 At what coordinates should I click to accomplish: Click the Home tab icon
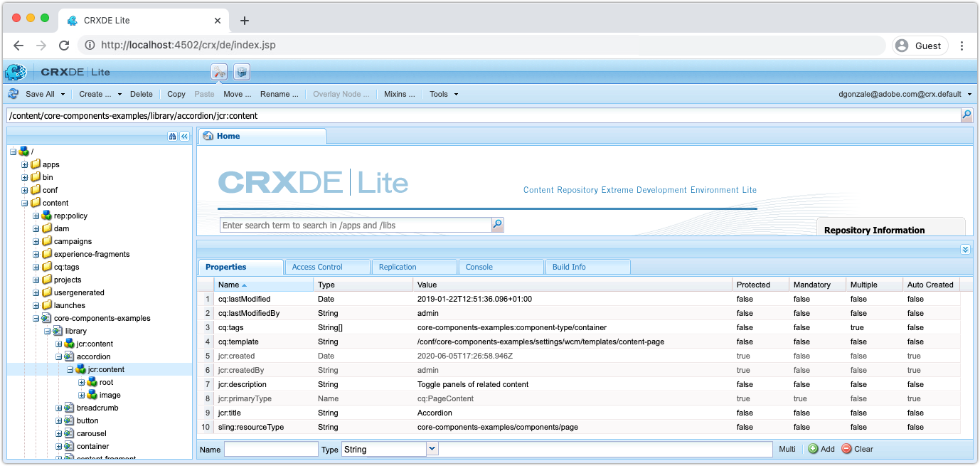pyautogui.click(x=208, y=136)
